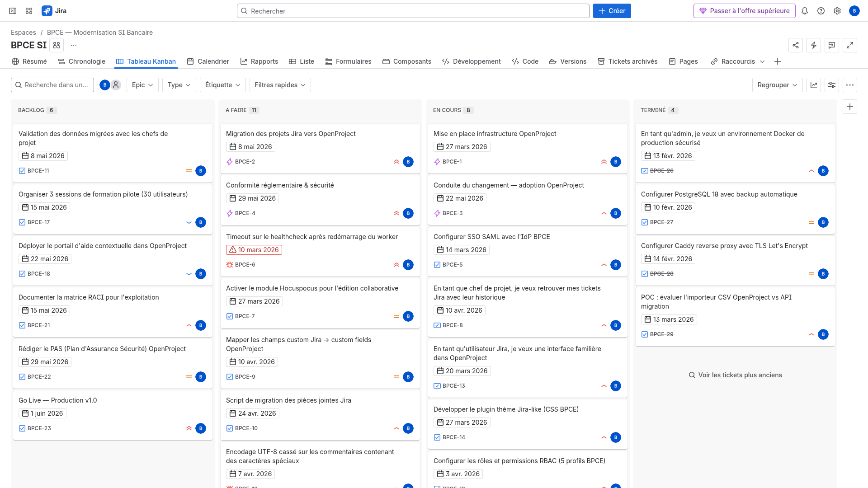The height and width of the screenshot is (488, 868).
Task: Open view settings sliders icon
Action: [x=832, y=85]
